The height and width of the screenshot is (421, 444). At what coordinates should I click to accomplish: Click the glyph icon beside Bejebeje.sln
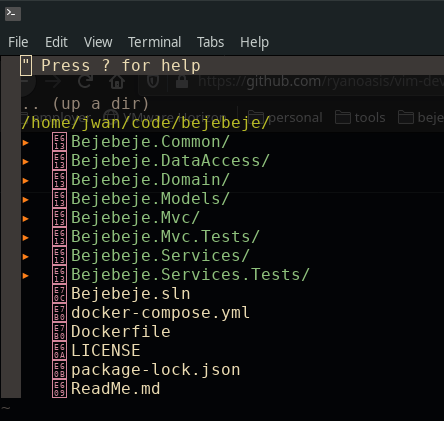pos(59,294)
